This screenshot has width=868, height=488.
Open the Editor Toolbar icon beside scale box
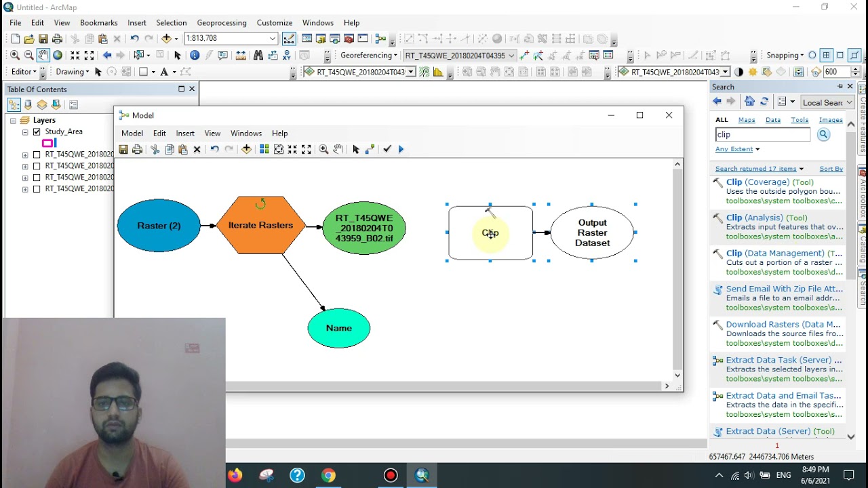[x=289, y=38]
